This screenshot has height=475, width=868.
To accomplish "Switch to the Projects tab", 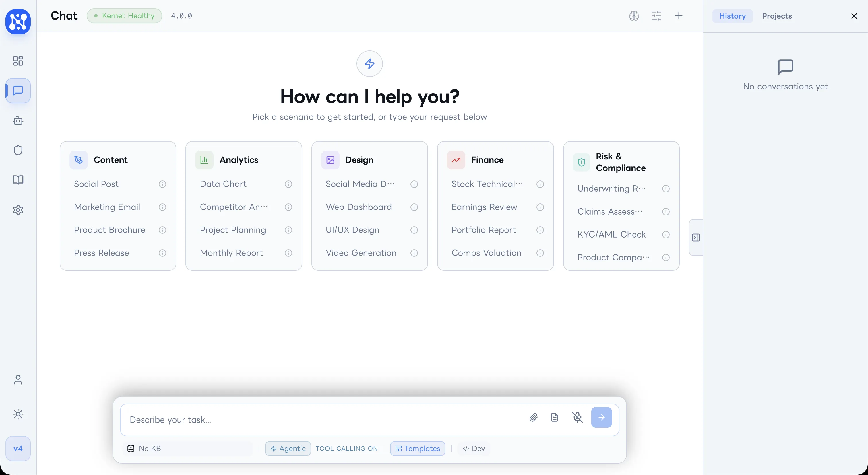I will (x=777, y=16).
